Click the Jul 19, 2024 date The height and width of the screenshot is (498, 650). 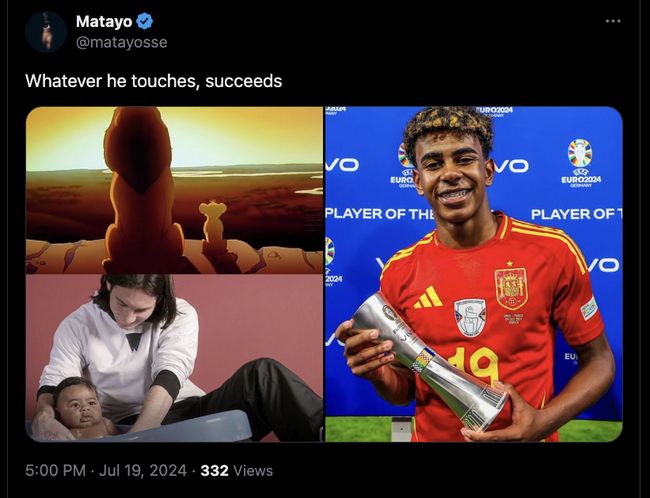click(x=143, y=471)
